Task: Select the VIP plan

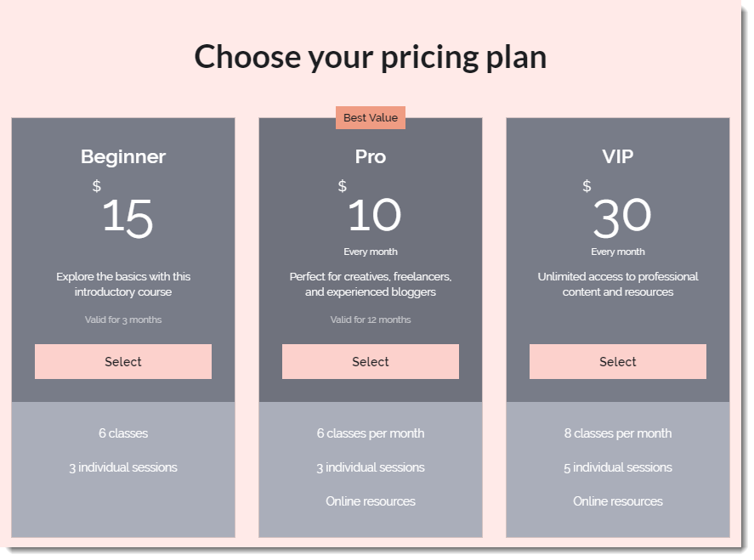Action: tap(617, 361)
